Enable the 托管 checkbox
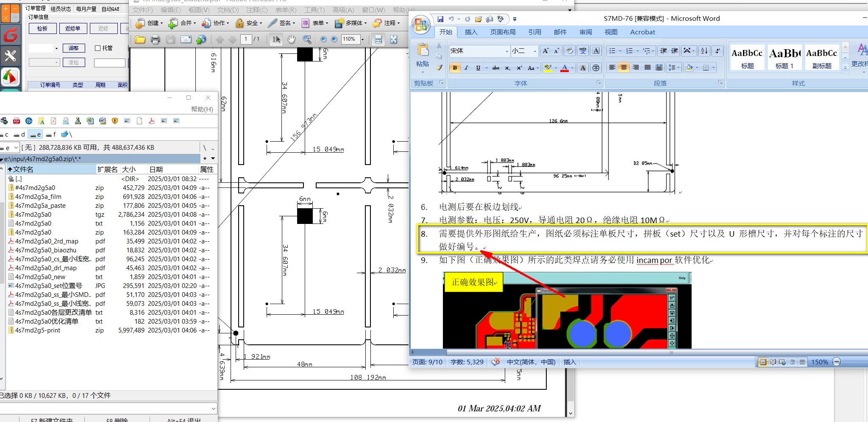Screen dimensions: 868x422 (97, 48)
